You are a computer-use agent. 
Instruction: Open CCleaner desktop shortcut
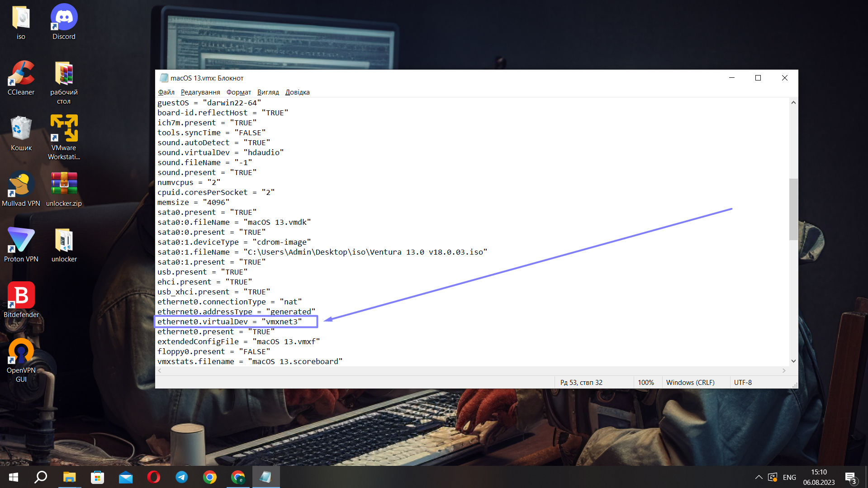[x=21, y=78]
